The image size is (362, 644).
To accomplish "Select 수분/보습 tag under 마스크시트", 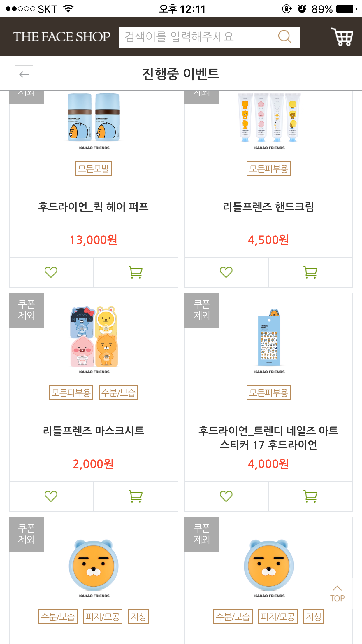I will (x=118, y=393).
